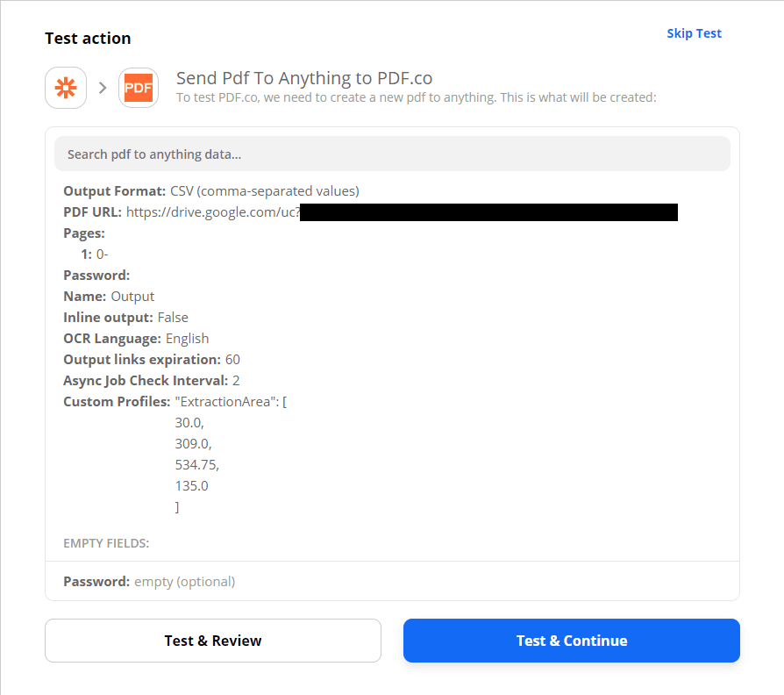Click the EMPTY FIELDS section heading
Viewport: 784px width, 695px height.
pos(106,543)
